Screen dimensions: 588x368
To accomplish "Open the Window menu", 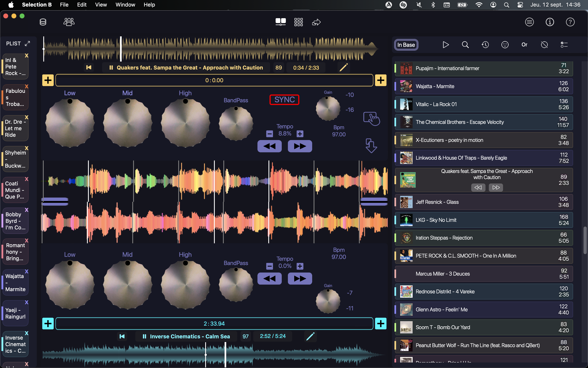I will [x=125, y=5].
